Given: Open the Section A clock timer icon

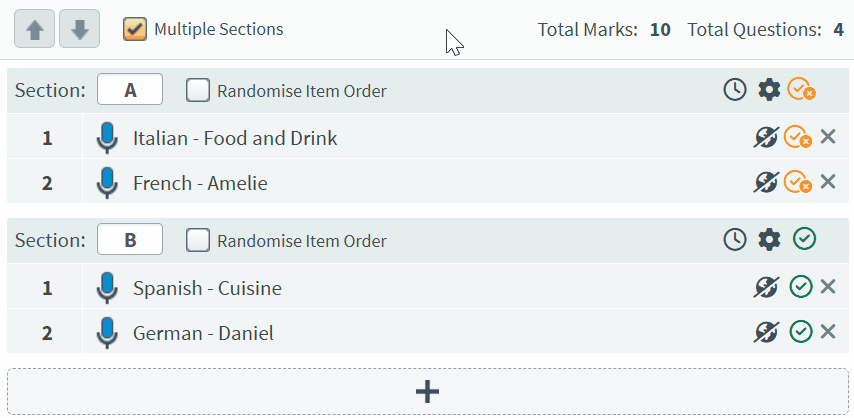Looking at the screenshot, I should click(x=734, y=90).
